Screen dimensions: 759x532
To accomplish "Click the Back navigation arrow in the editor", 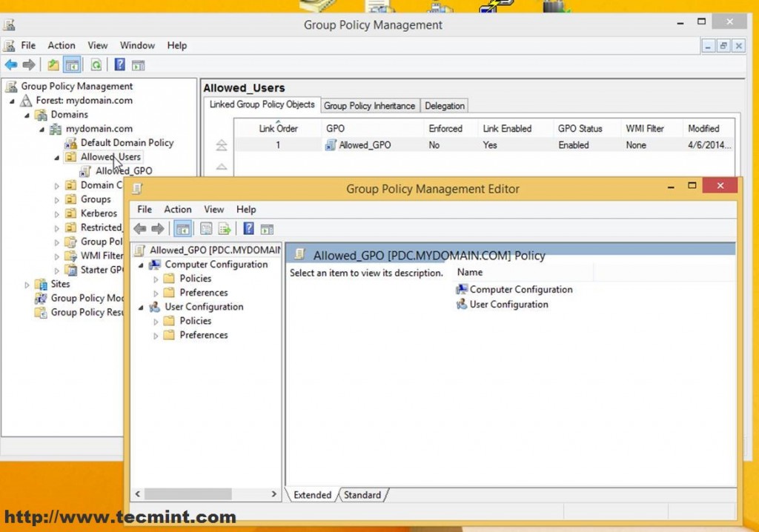I will [141, 227].
